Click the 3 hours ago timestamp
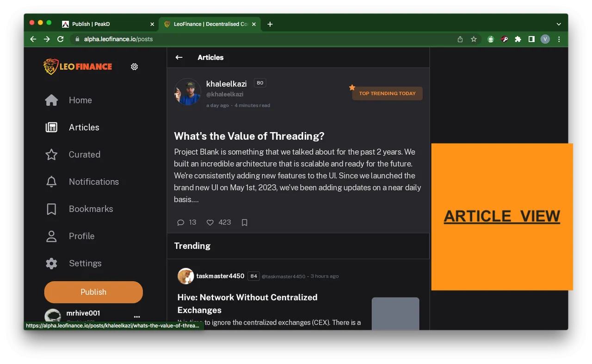 pyautogui.click(x=325, y=276)
